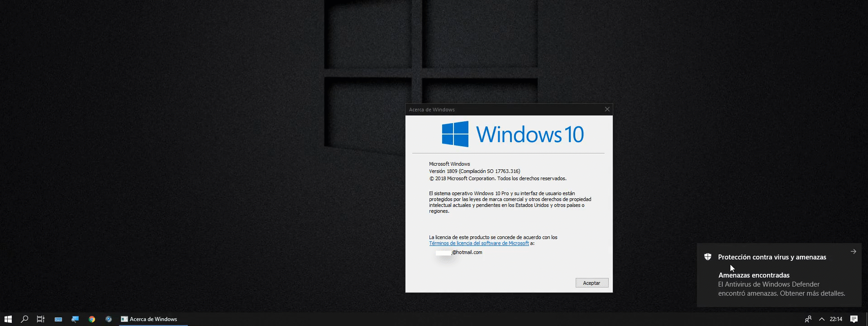Click the Aceptar button

tap(592, 283)
